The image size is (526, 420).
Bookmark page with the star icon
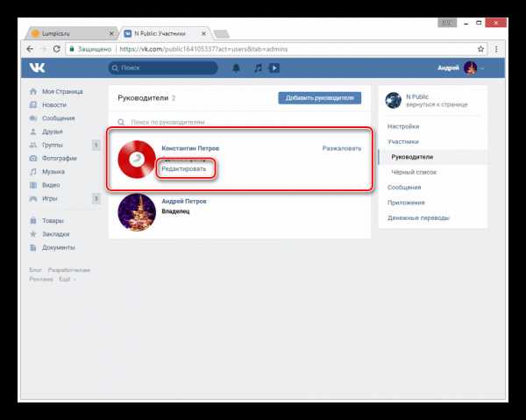point(480,49)
